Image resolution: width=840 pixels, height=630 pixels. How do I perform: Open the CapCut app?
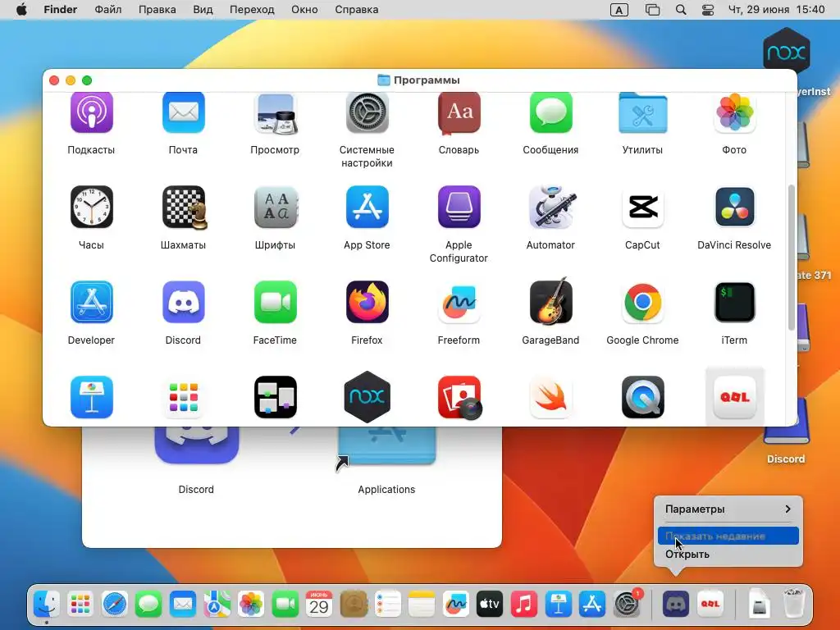coord(643,207)
